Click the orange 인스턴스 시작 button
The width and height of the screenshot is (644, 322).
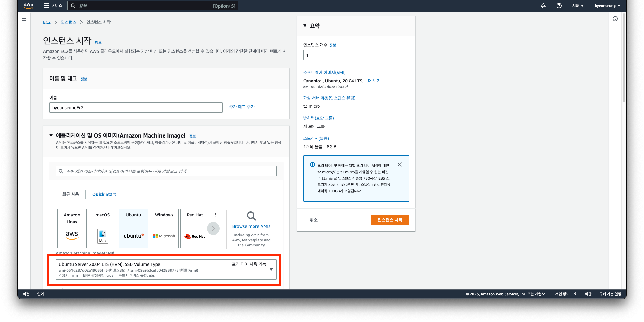pos(390,220)
